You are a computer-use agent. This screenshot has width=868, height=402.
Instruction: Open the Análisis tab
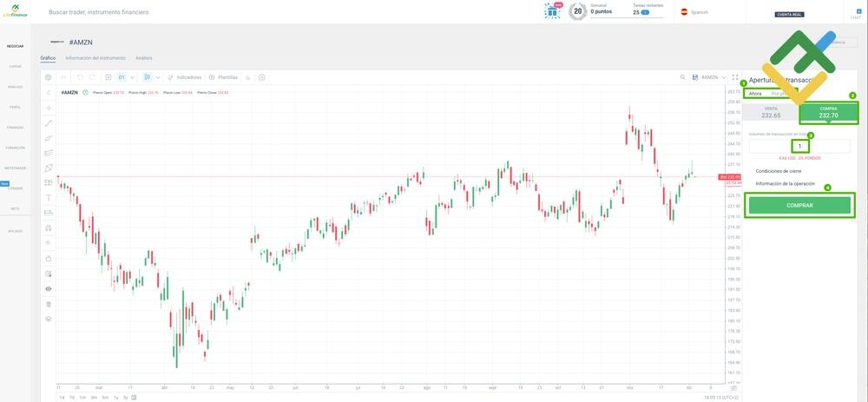point(144,58)
